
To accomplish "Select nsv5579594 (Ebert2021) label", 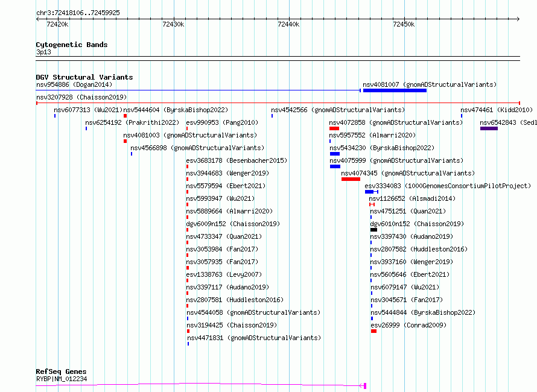I will coord(226,186).
